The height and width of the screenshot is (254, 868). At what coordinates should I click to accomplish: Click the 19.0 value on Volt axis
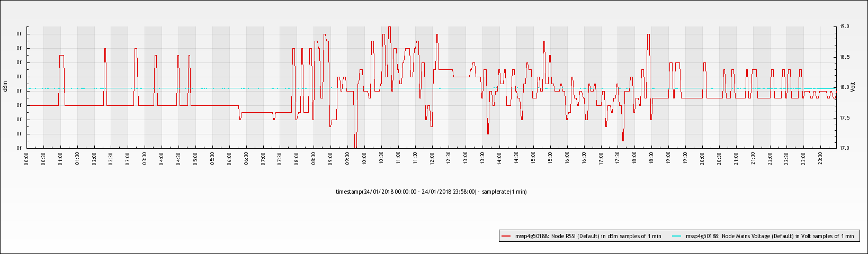tap(844, 26)
